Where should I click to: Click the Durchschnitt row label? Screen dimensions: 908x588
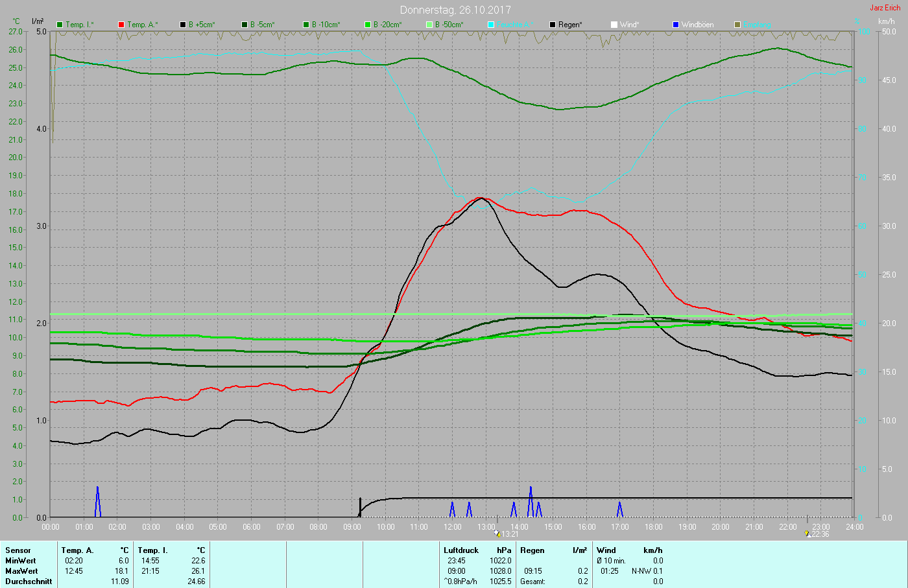29,582
